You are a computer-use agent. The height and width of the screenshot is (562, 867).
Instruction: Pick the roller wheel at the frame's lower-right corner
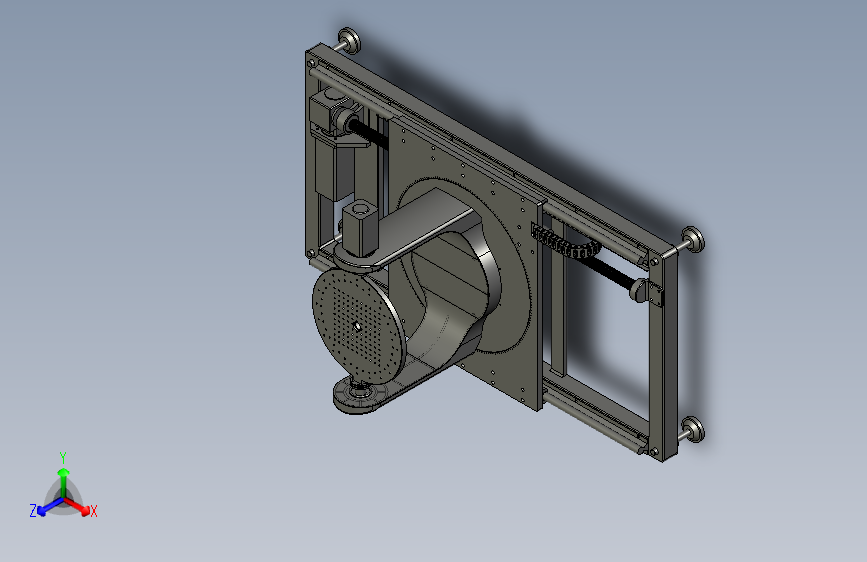[692, 430]
